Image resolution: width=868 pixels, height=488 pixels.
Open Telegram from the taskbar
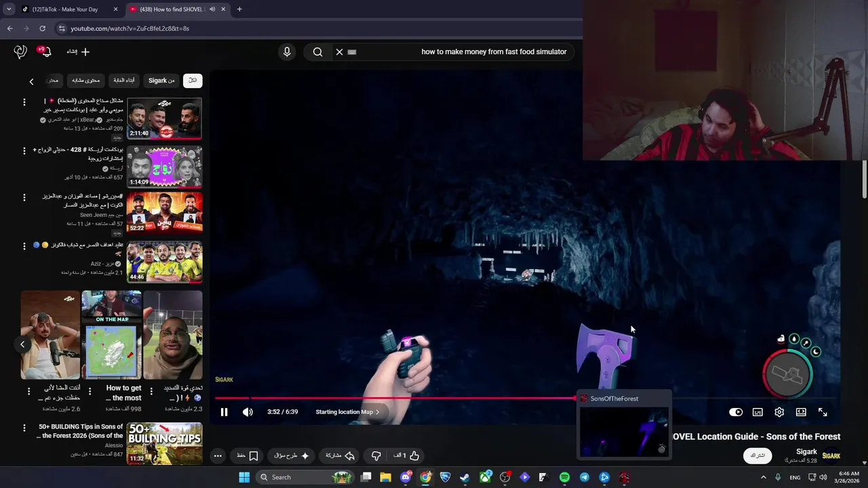[x=584, y=477]
